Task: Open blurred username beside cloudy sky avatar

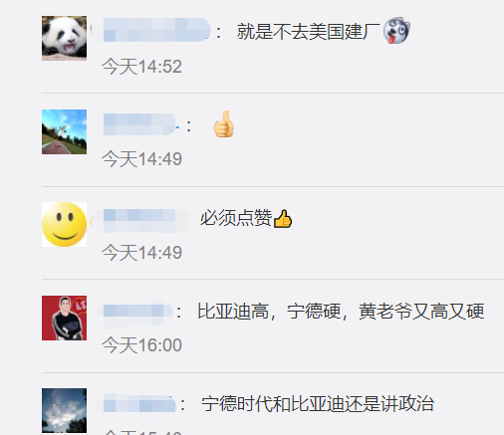Action: (139, 404)
